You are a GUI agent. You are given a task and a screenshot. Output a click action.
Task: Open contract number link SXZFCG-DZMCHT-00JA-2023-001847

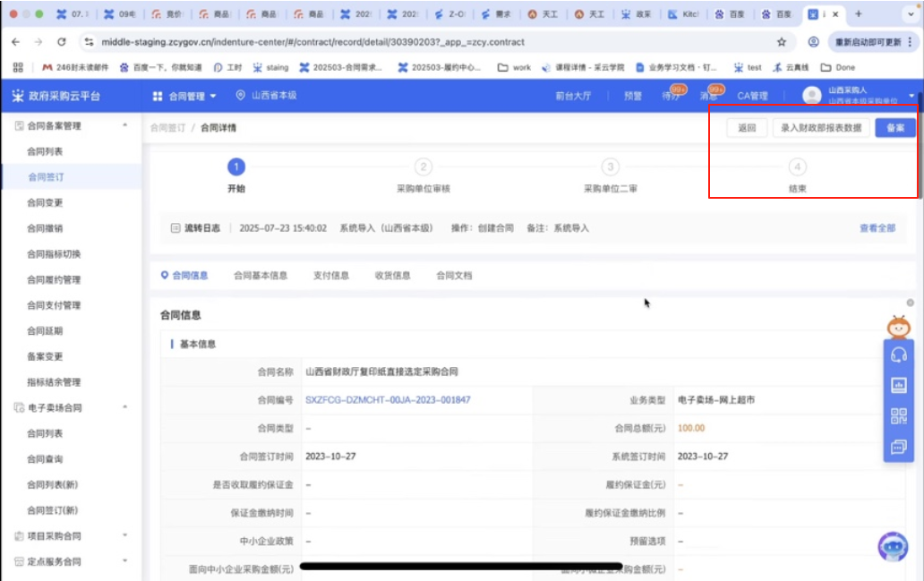click(388, 400)
